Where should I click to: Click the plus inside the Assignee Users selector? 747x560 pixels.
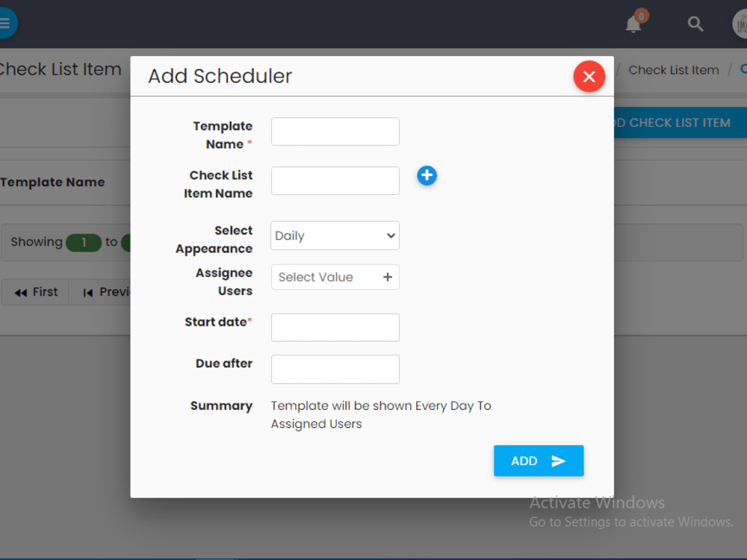click(388, 277)
